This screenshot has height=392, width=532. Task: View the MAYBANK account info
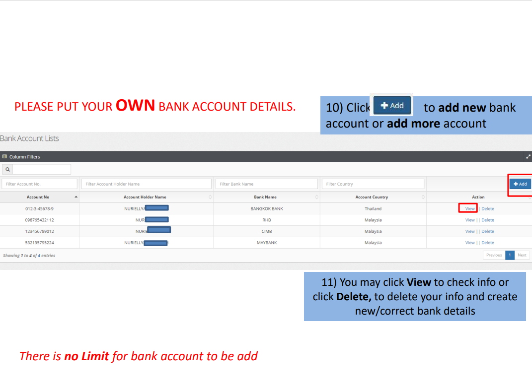[x=469, y=243]
